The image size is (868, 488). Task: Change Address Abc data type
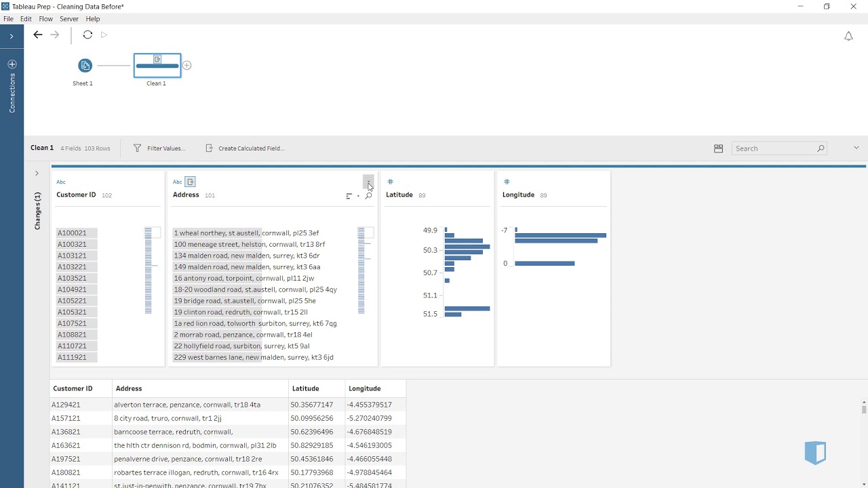point(178,182)
